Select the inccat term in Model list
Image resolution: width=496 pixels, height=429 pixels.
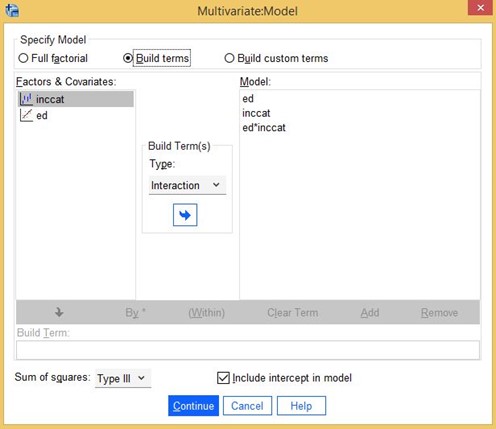pos(256,113)
